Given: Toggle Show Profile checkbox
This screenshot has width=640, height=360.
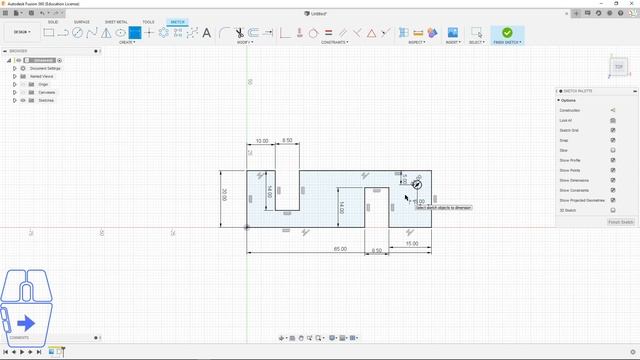Looking at the screenshot, I should [x=613, y=160].
